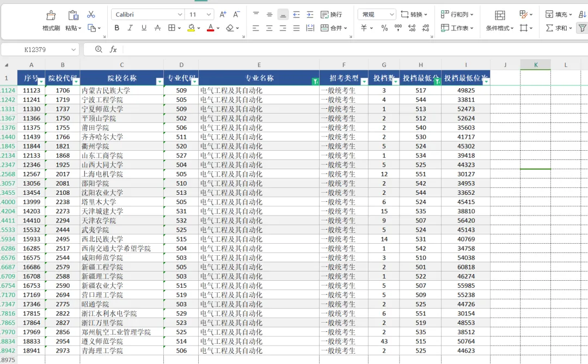
Task: Click the clear formatting eraser icon
Action: (x=230, y=28)
